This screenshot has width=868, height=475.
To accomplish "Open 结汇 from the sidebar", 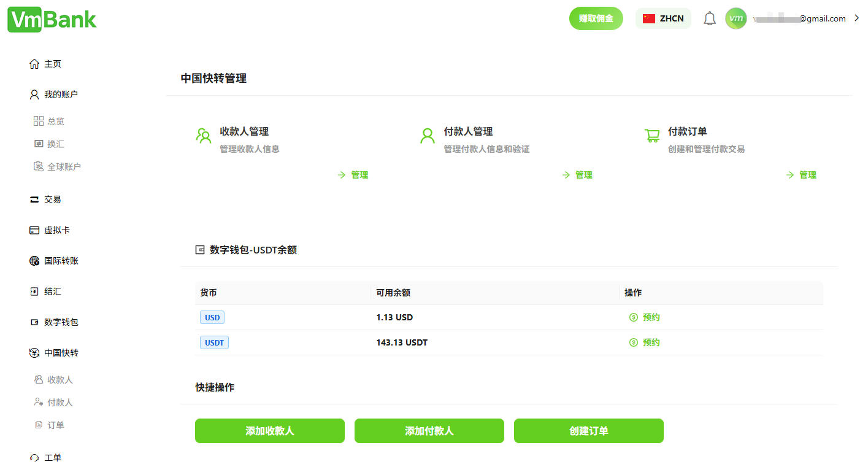I will pyautogui.click(x=52, y=291).
